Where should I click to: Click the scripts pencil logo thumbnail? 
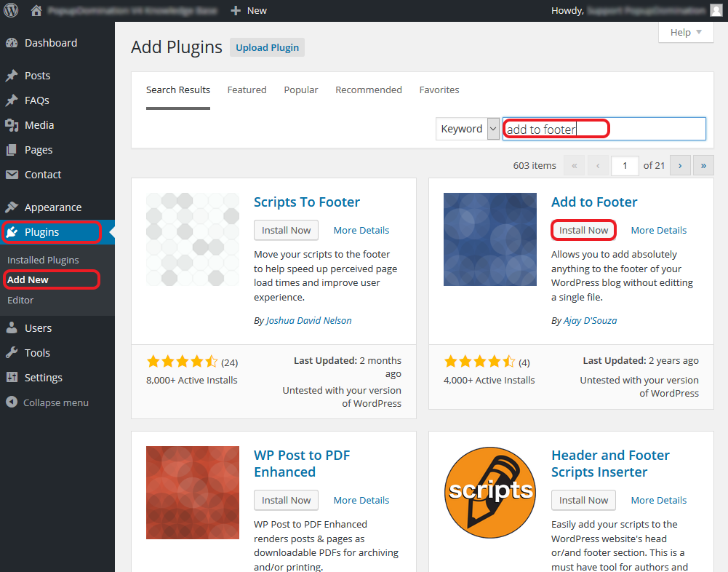tap(490, 493)
